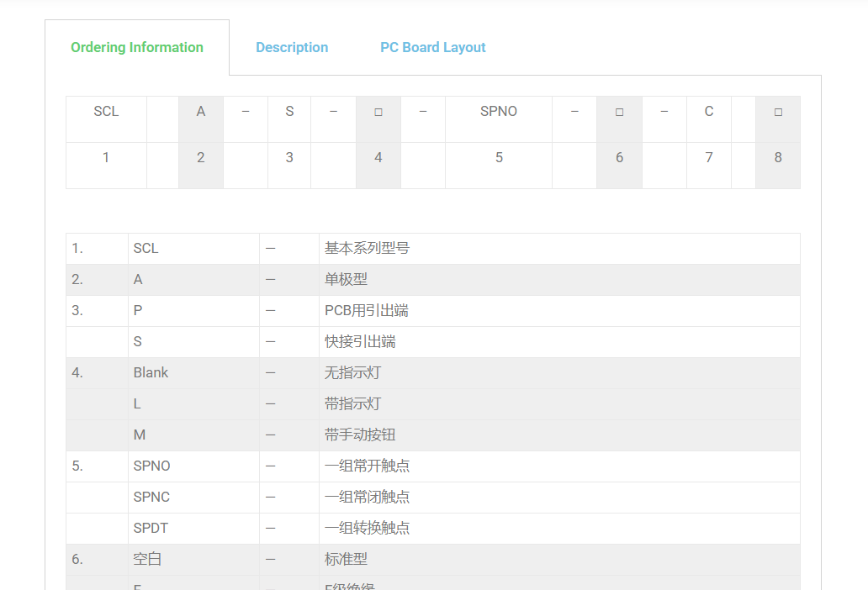The image size is (868, 590).
Task: Select the PCB用引出端 row text
Action: pyautogui.click(x=366, y=311)
